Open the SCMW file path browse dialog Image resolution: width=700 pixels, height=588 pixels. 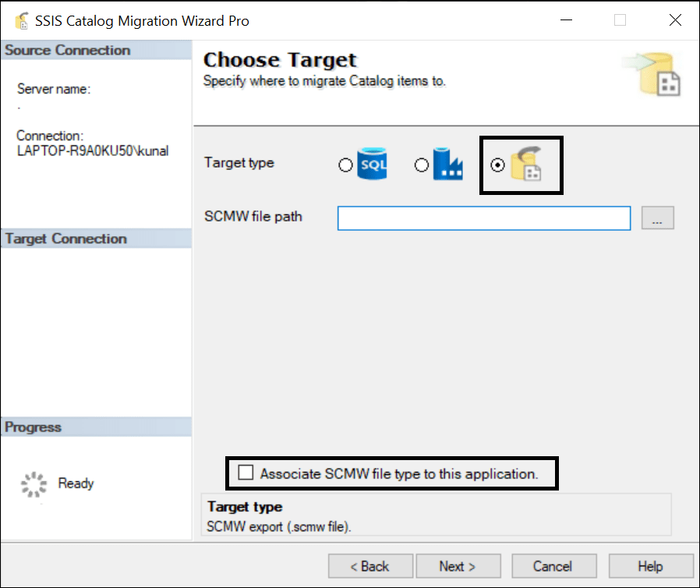coord(657,218)
